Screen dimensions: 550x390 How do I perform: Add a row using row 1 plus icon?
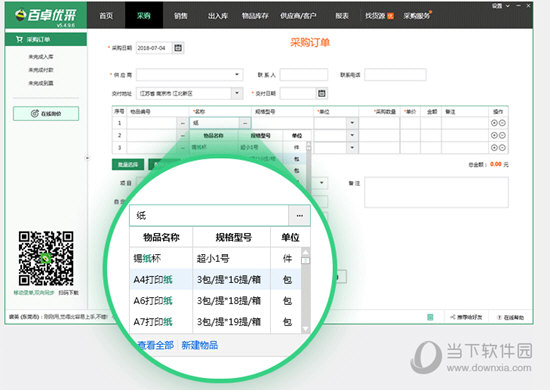click(x=494, y=123)
